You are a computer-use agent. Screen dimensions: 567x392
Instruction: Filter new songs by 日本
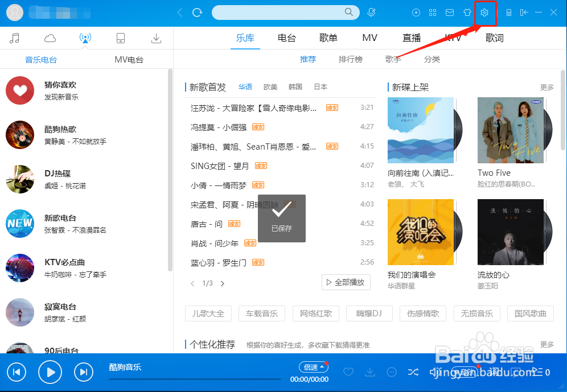321,86
